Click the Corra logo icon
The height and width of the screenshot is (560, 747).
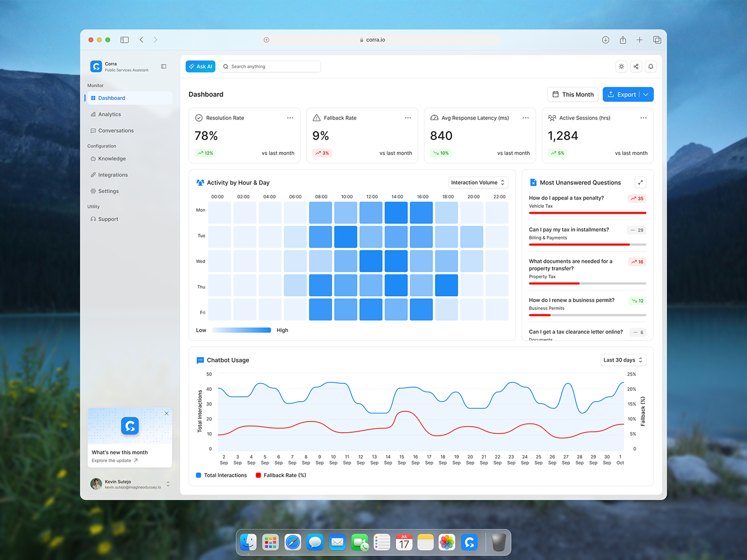pyautogui.click(x=96, y=67)
